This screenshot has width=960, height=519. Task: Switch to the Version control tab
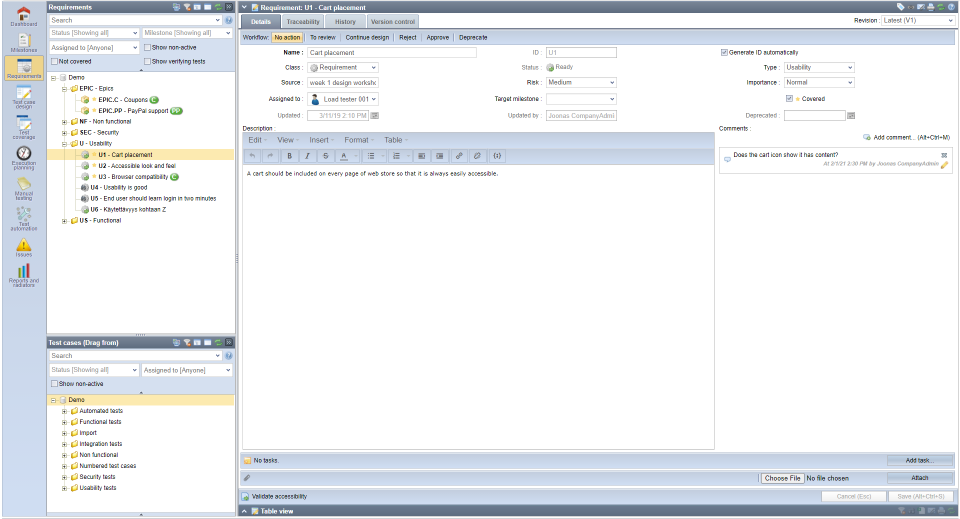(393, 21)
